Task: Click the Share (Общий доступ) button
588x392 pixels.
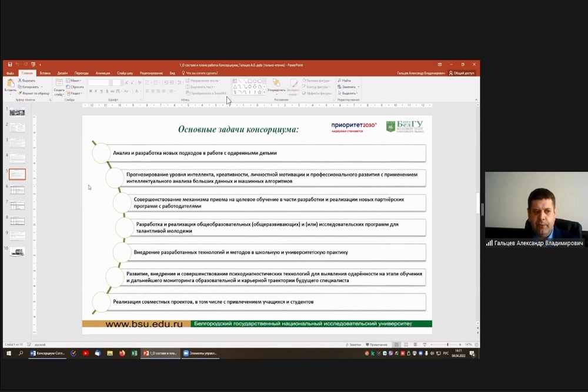Action: (x=462, y=73)
